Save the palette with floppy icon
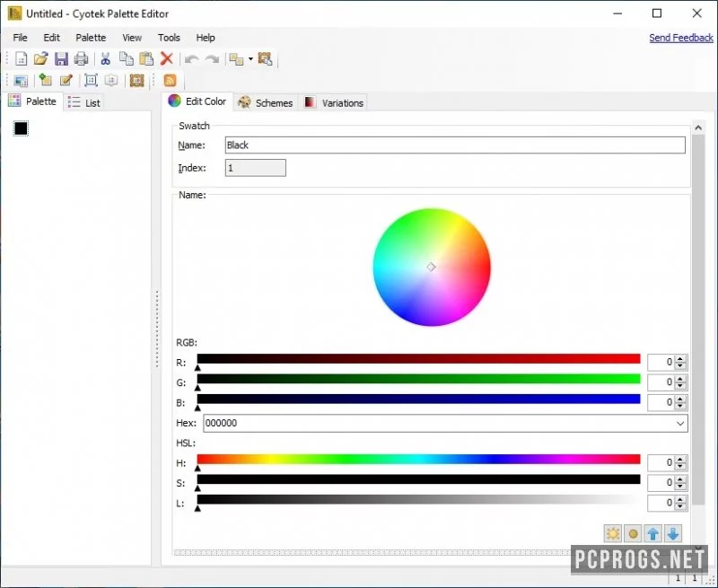Image resolution: width=718 pixels, height=588 pixels. [x=61, y=58]
